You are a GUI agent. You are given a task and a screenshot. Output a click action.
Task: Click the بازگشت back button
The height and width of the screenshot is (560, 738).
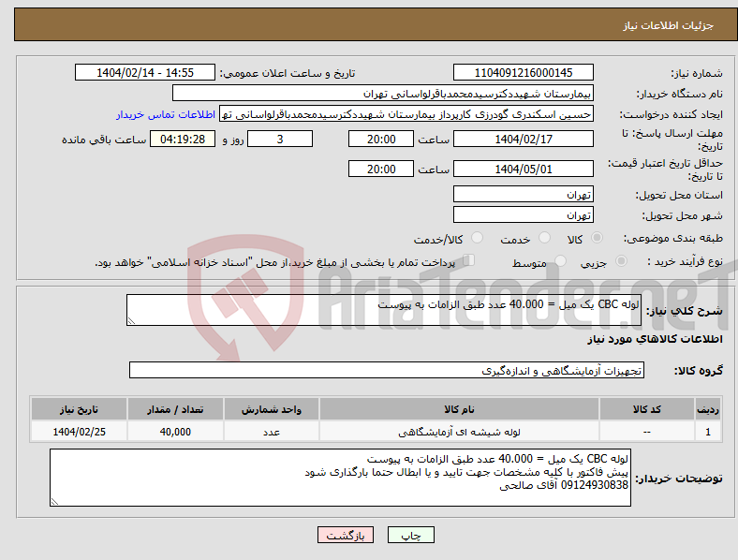pyautogui.click(x=346, y=535)
